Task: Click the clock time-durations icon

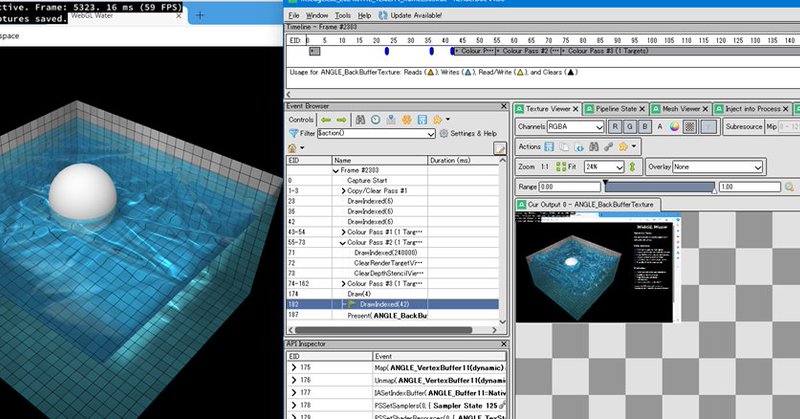Action: (x=376, y=119)
